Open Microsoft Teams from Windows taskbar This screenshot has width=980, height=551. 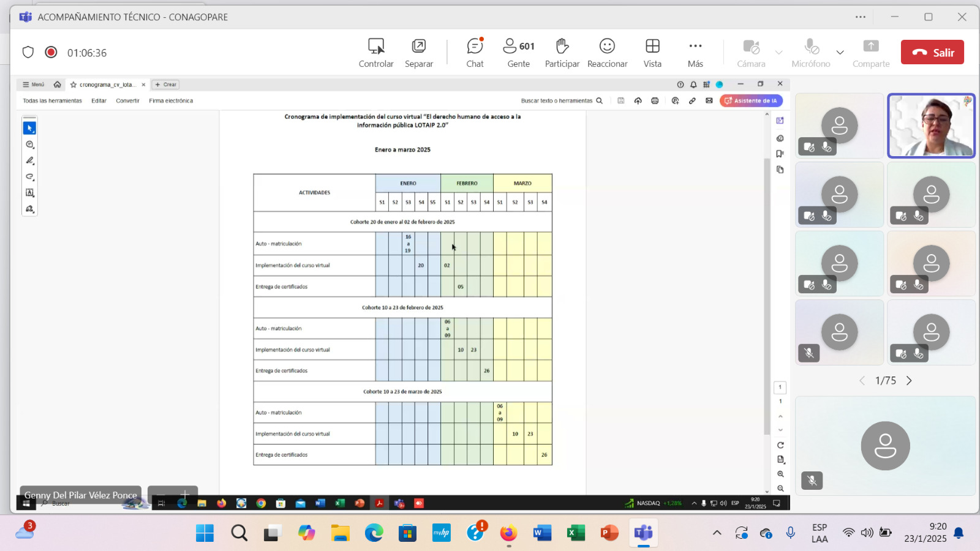coord(643,533)
